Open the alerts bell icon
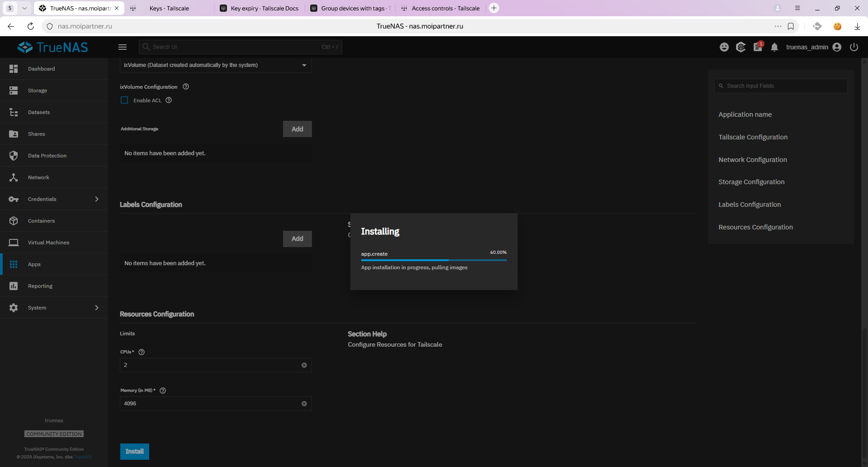Image resolution: width=868 pixels, height=467 pixels. [x=774, y=47]
